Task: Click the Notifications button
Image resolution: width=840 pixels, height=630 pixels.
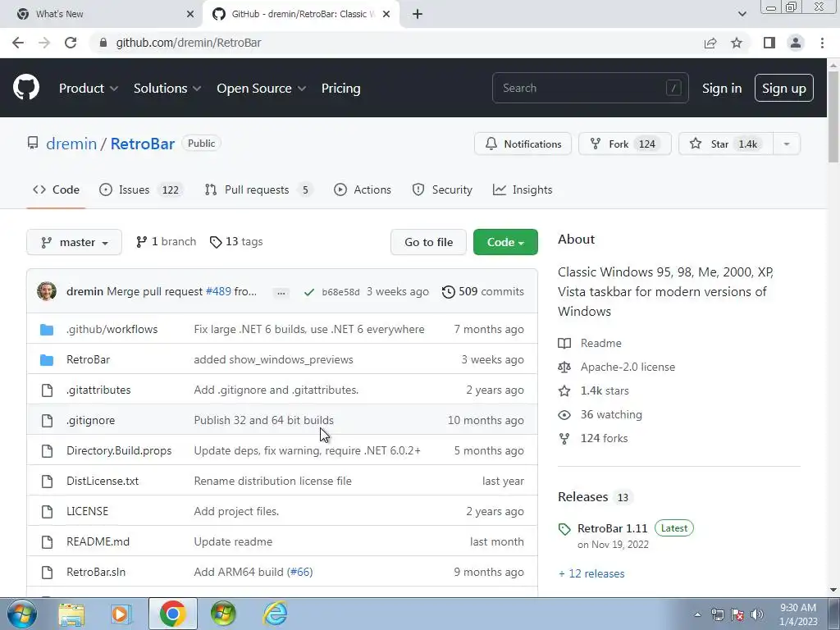Action: coord(523,144)
